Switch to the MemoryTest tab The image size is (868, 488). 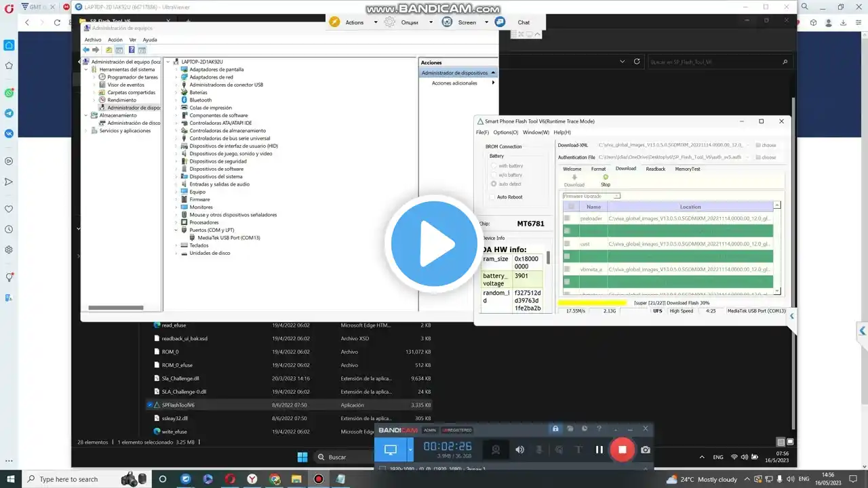tap(688, 169)
